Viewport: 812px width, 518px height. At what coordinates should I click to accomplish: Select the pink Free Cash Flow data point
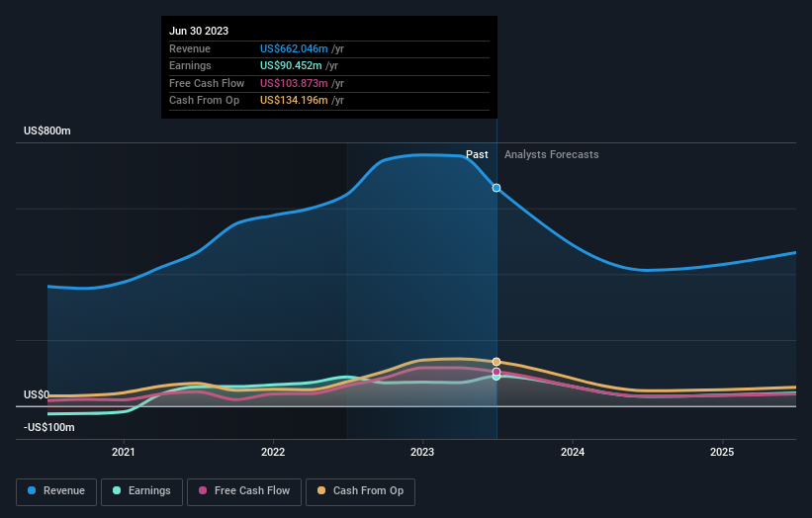coord(496,372)
